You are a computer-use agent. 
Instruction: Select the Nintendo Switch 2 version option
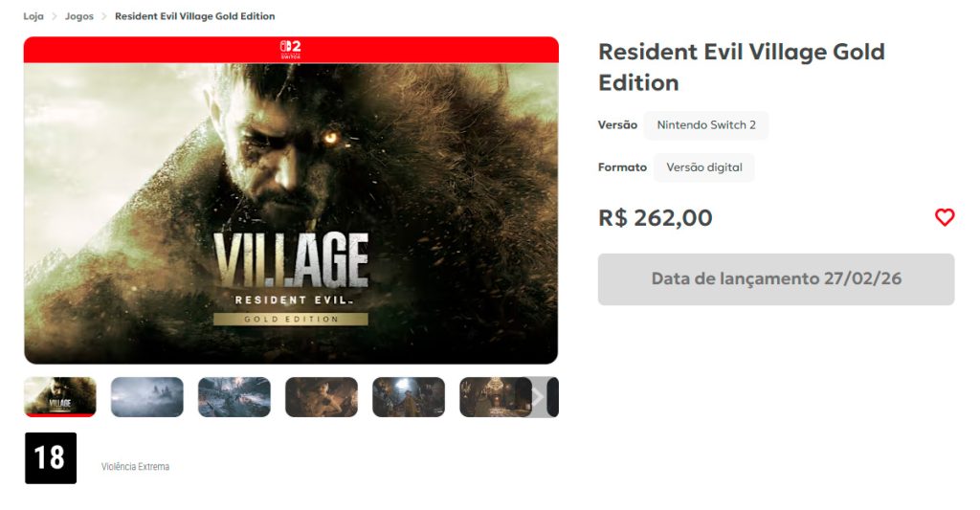pos(706,125)
